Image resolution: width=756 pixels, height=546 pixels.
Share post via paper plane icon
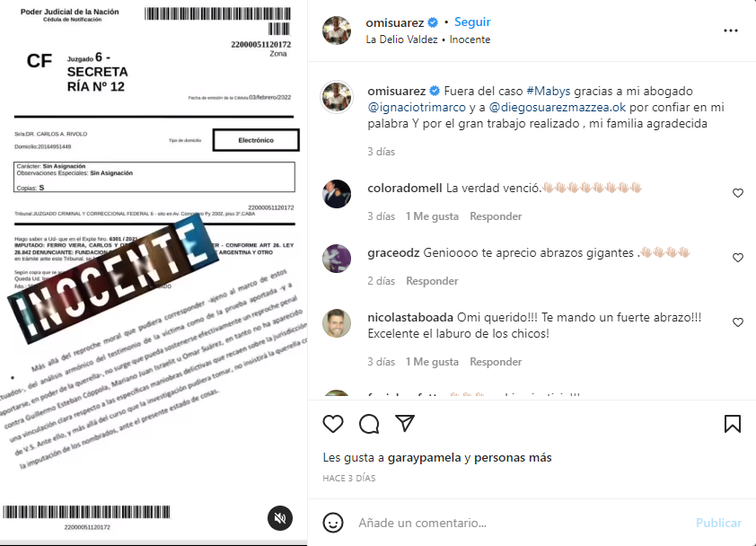(x=405, y=423)
